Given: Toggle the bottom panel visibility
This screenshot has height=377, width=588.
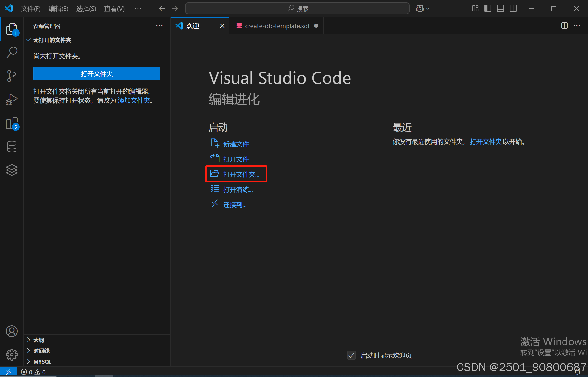Looking at the screenshot, I should 500,9.
